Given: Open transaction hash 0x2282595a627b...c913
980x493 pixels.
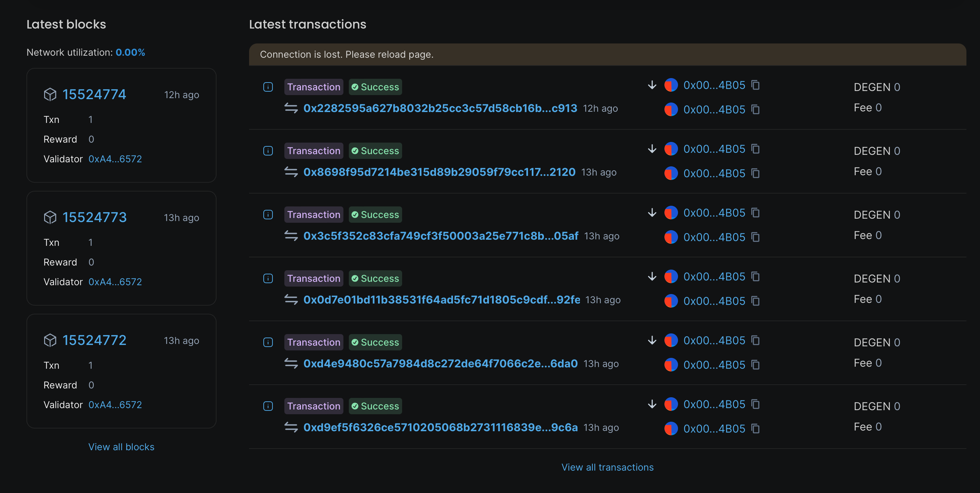Looking at the screenshot, I should pyautogui.click(x=440, y=109).
